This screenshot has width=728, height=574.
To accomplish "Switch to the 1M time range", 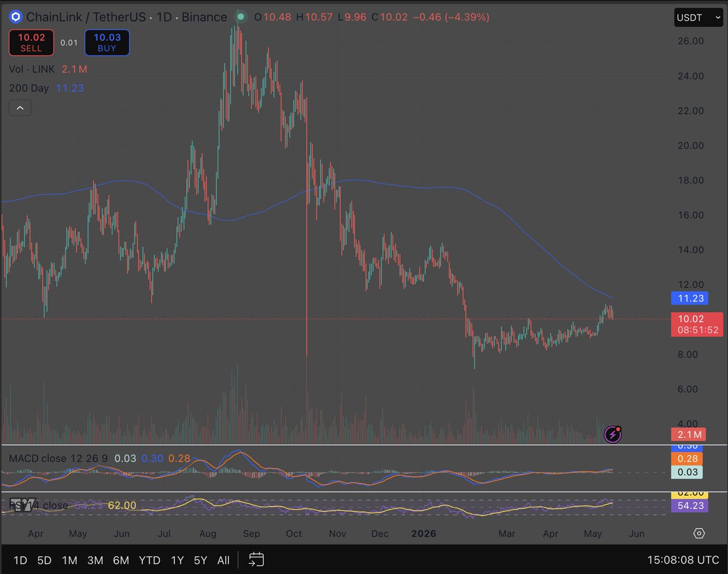I will (x=69, y=560).
